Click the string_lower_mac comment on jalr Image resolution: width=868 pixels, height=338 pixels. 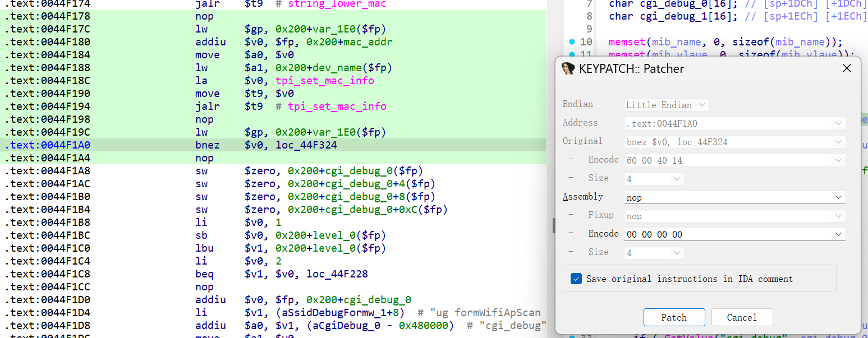tap(337, 4)
